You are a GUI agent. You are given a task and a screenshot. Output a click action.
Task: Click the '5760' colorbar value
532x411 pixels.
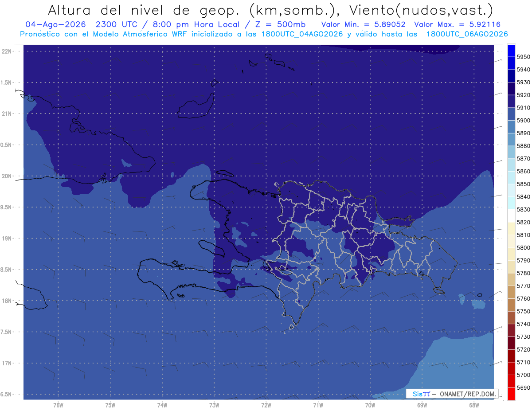523,298
